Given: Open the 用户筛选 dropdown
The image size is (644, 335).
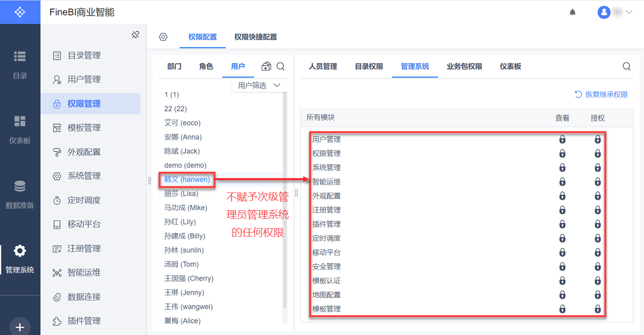Looking at the screenshot, I should tap(259, 86).
